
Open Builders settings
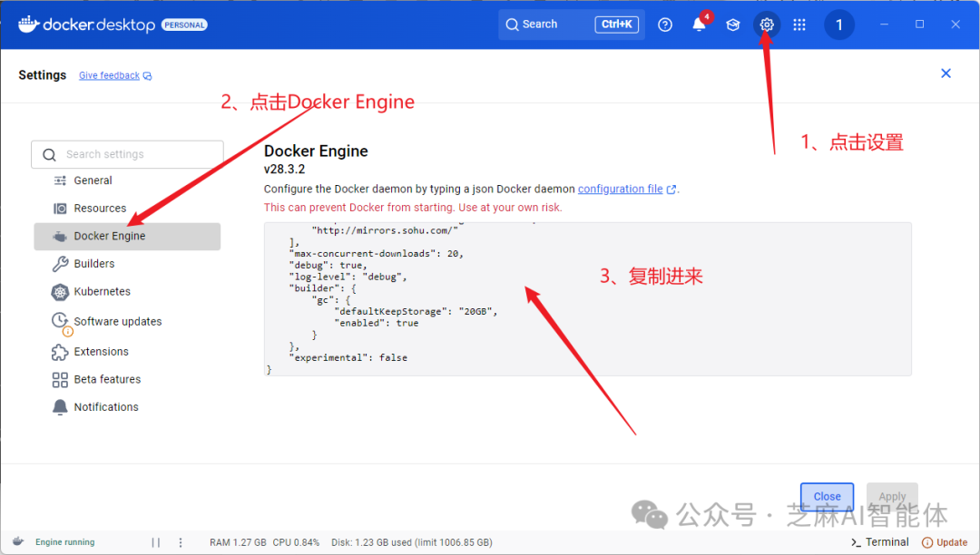click(x=128, y=264)
